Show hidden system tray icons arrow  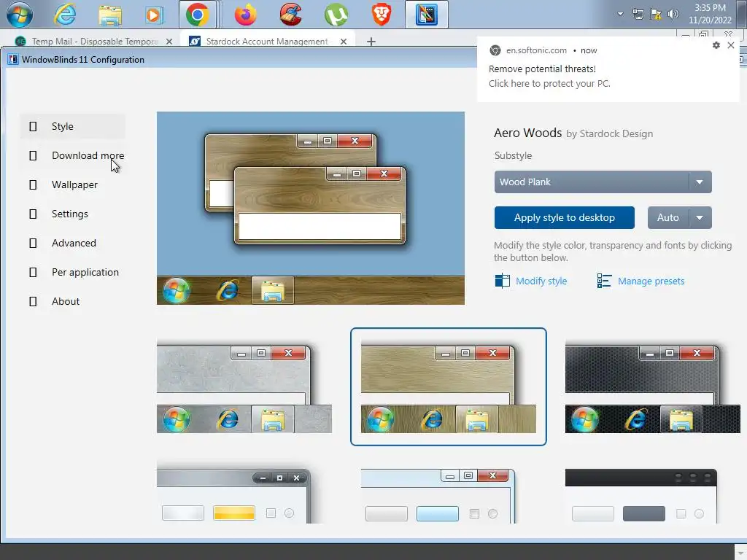(620, 14)
